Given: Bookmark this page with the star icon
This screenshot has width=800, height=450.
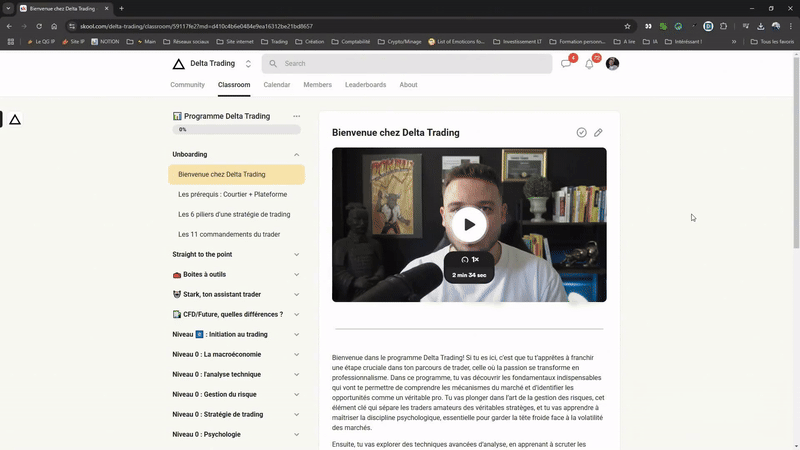Looking at the screenshot, I should pos(627,26).
